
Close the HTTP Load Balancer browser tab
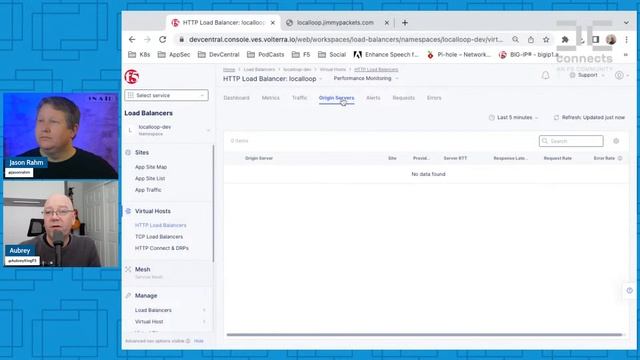pyautogui.click(x=273, y=23)
